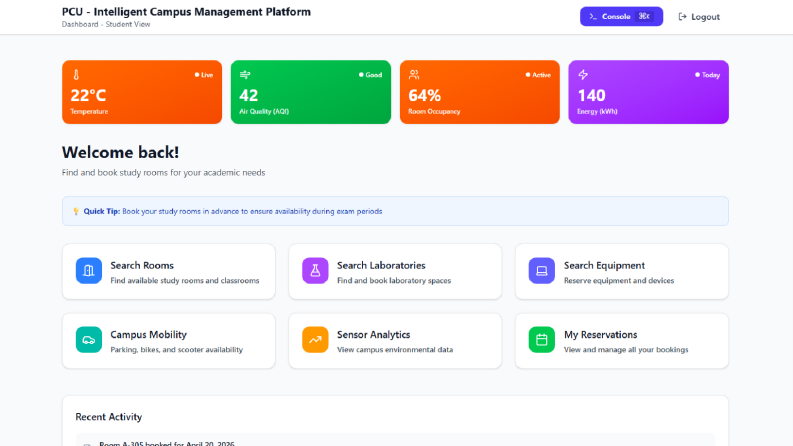Click 'Reserve equipment and devices' text
The width and height of the screenshot is (793, 446).
pyautogui.click(x=619, y=281)
